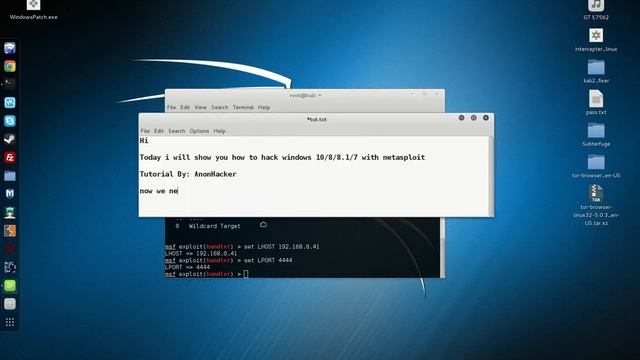Open the dark red dock icon
This screenshot has height=360, width=640.
point(10,249)
